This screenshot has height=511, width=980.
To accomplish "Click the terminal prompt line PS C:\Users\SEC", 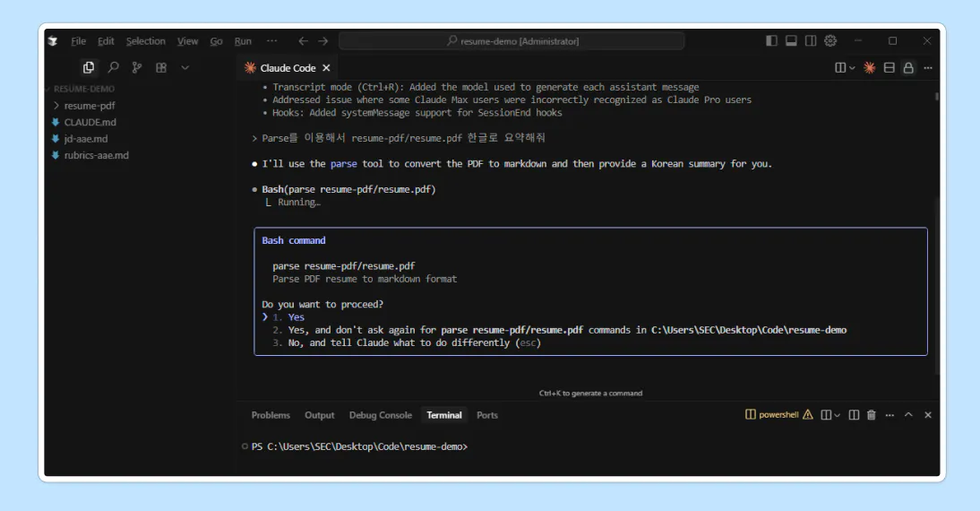I will point(359,446).
